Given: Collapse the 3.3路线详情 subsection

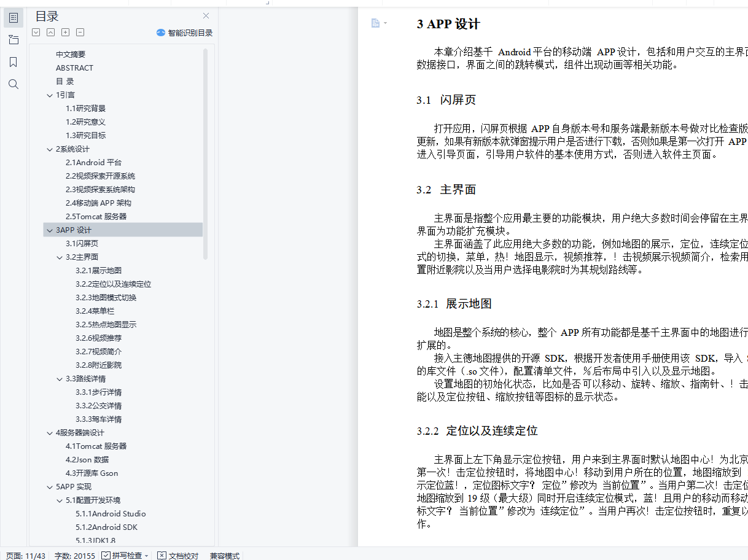Looking at the screenshot, I should [60, 378].
